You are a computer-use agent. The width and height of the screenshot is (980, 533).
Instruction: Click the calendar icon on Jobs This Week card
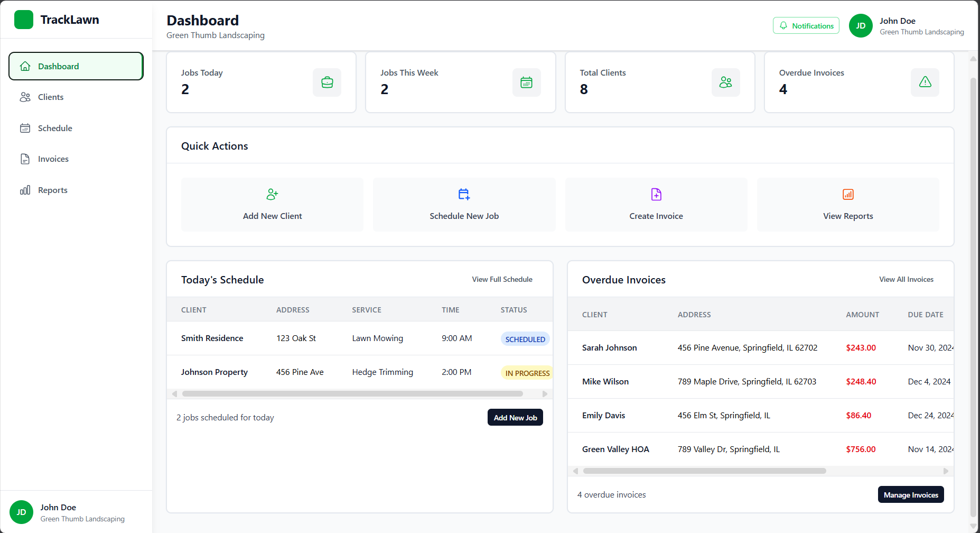526,82
